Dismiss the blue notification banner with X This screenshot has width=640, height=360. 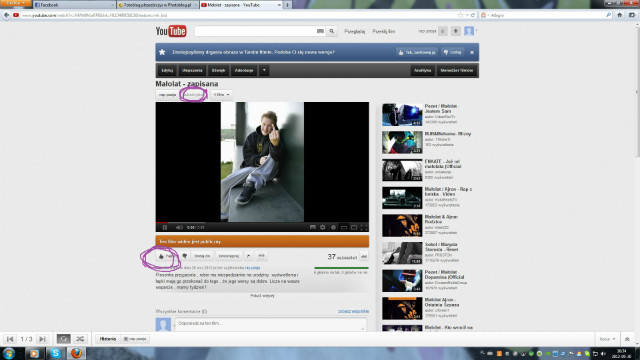(x=472, y=52)
